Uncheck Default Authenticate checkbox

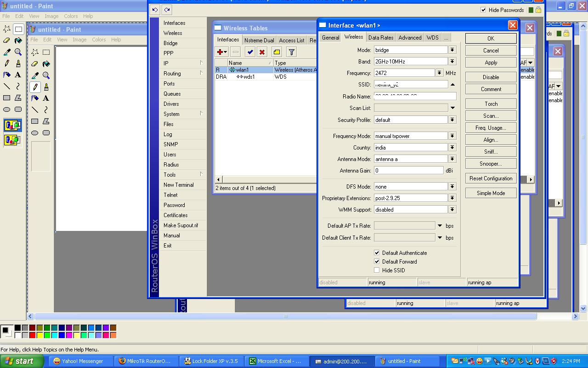[x=377, y=253]
